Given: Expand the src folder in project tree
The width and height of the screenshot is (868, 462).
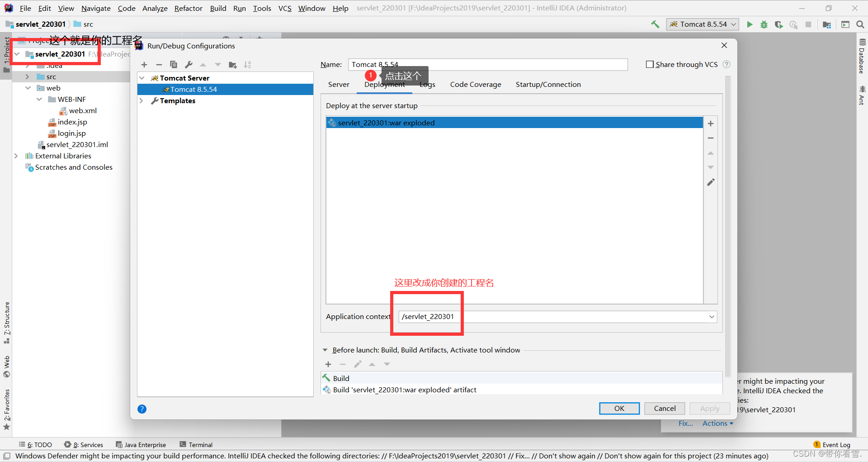Looking at the screenshot, I should (x=28, y=77).
